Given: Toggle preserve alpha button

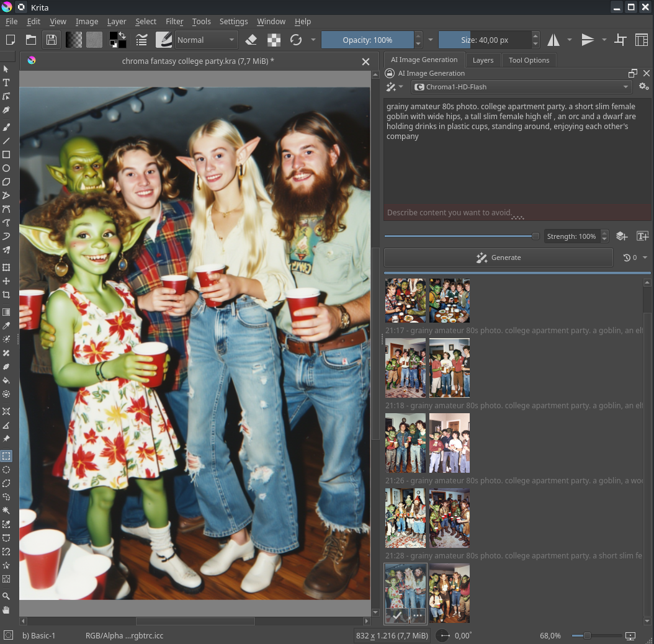Looking at the screenshot, I should [274, 40].
